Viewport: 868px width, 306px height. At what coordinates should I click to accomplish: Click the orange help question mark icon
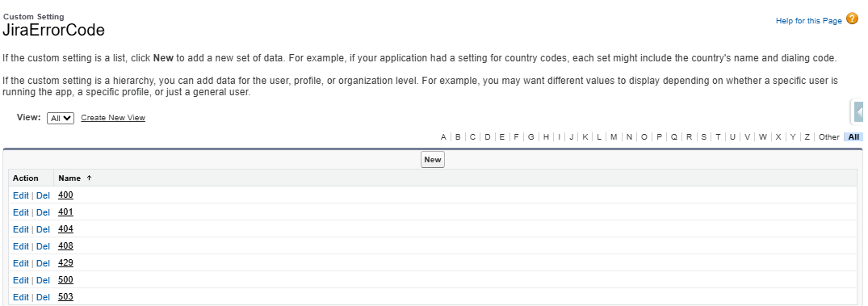click(853, 19)
